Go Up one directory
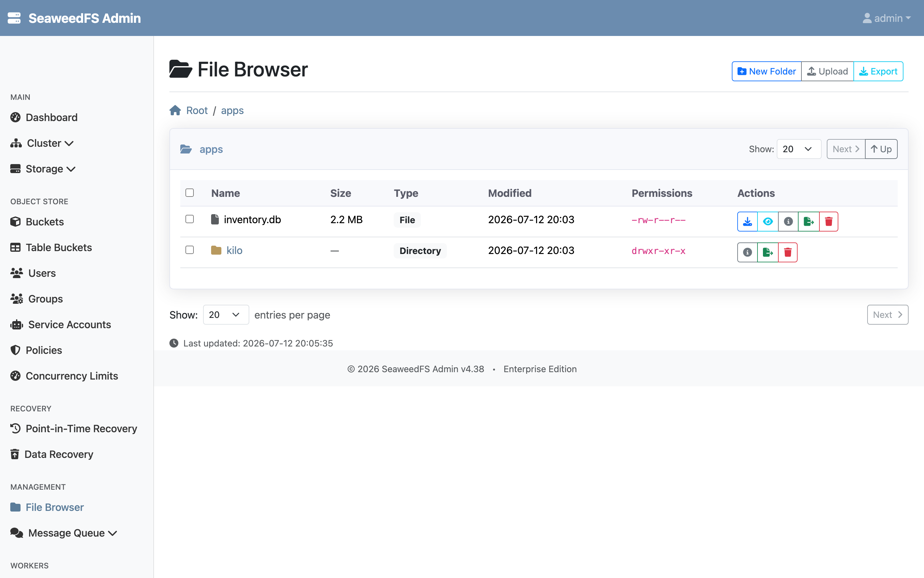 tap(881, 149)
